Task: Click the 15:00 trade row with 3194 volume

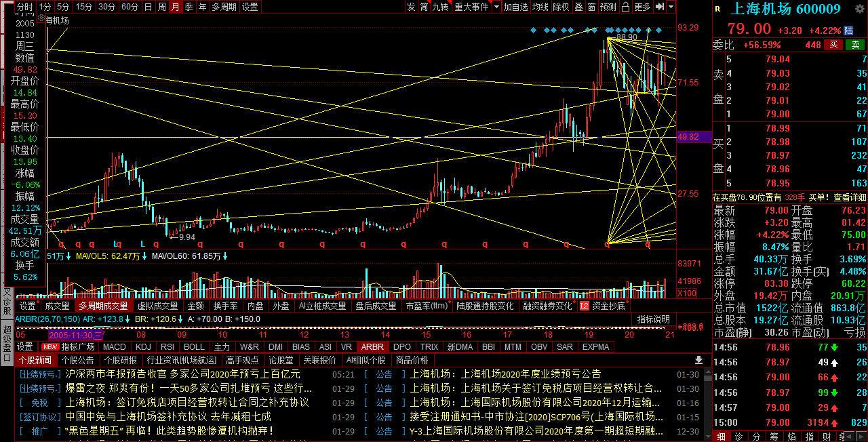Action: click(x=790, y=422)
